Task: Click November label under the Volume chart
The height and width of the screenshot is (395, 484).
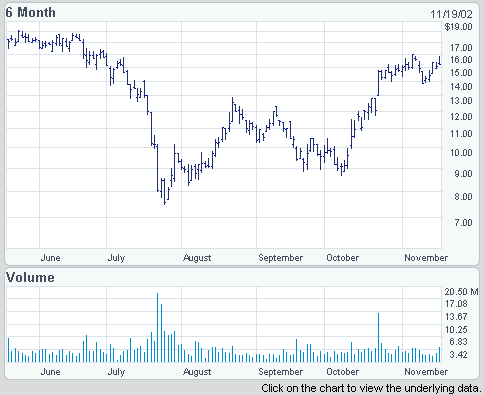Action: pyautogui.click(x=426, y=372)
